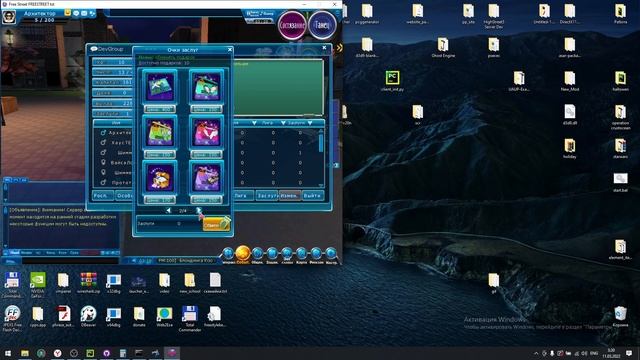Viewport: 640px width, 360px height.
Task: Open the mail envelope icon beside player name
Action: (x=84, y=13)
